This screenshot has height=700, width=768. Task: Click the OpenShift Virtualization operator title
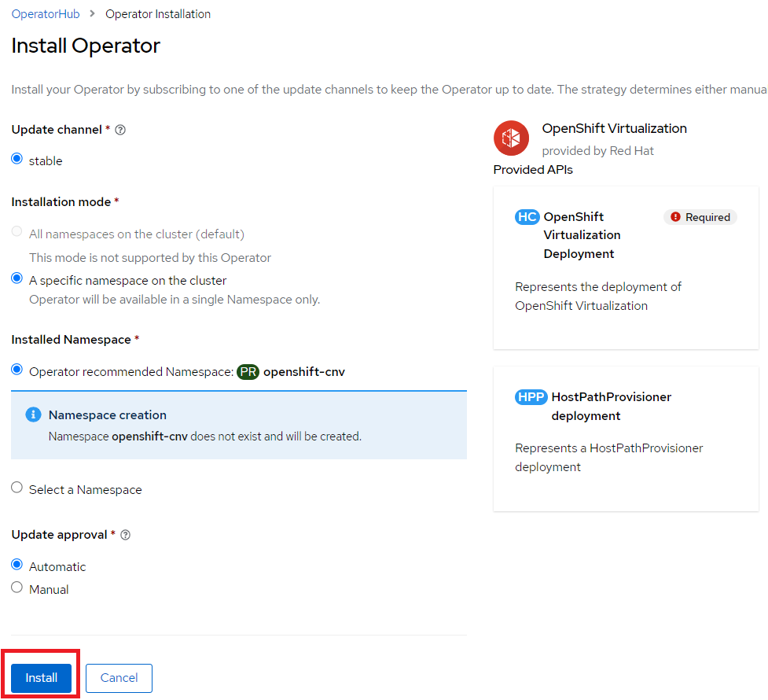pos(614,128)
